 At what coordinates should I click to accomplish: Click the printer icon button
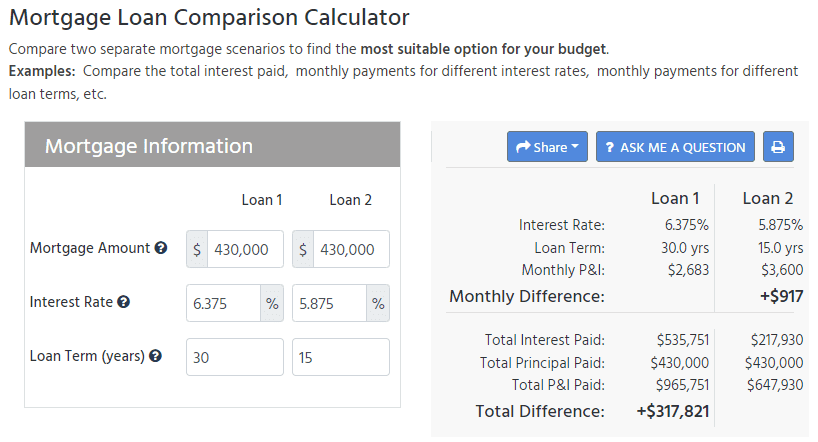click(778, 147)
